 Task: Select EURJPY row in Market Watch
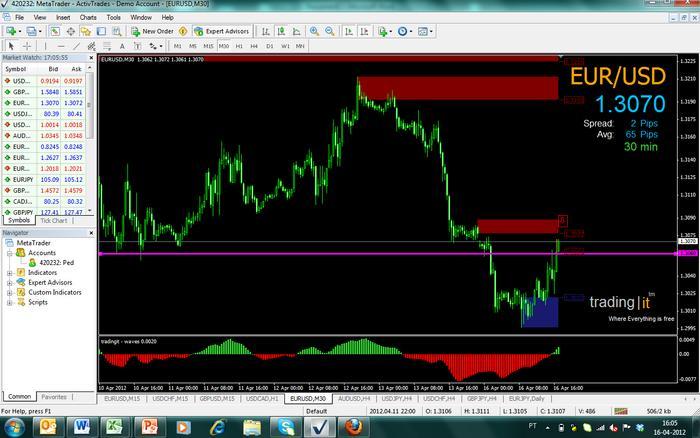click(43, 179)
